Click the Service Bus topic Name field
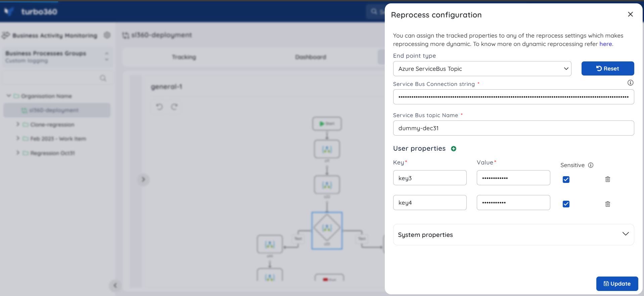Screen dimensions: 644x296 [x=513, y=128]
